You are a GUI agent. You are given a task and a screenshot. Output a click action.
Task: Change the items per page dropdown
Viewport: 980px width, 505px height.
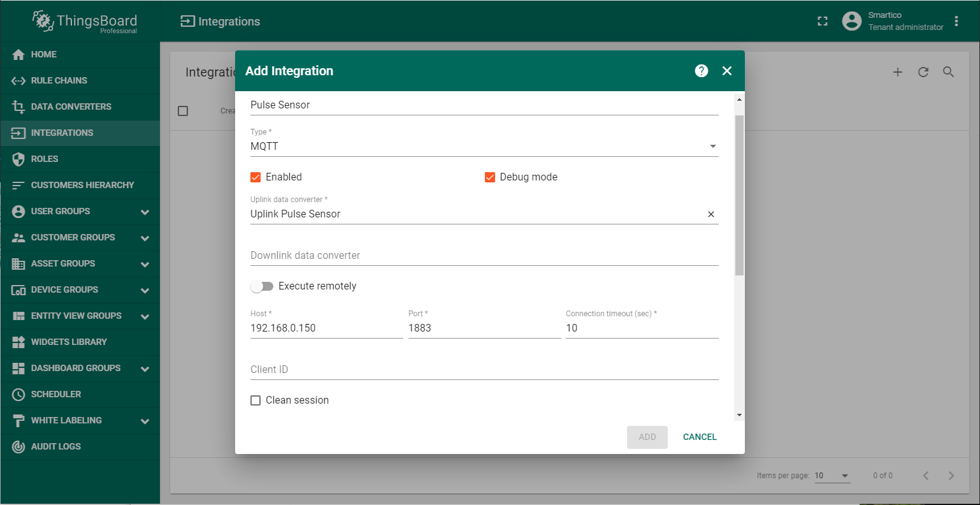click(832, 476)
